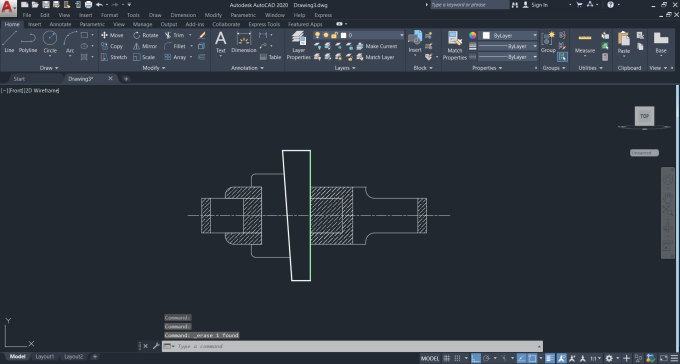Toggle Ortho mode in status bar
680x364 pixels.
(476, 358)
